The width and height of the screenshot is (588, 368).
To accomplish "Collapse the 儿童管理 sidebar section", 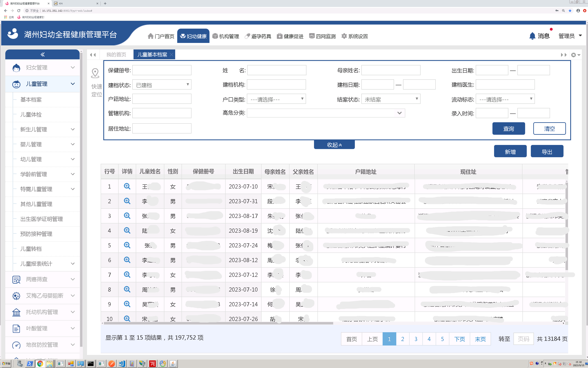I will coord(42,84).
